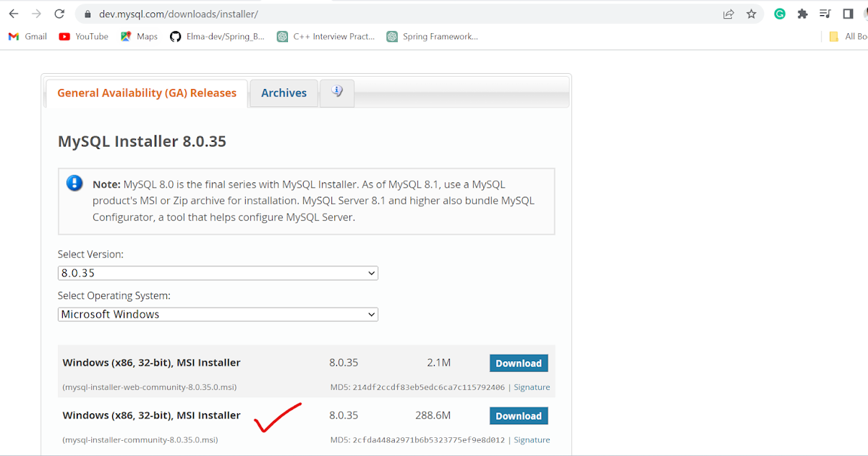Click the lock icon in address bar
868x456 pixels.
88,14
